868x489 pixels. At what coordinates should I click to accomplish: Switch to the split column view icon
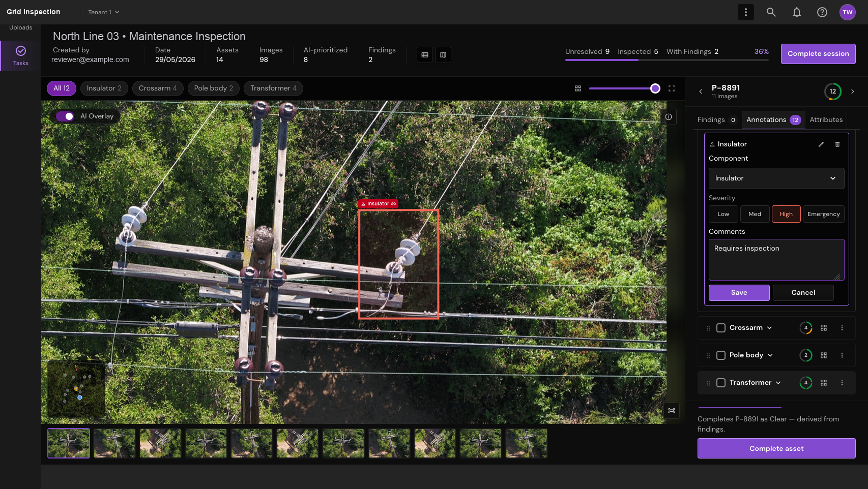(443, 55)
